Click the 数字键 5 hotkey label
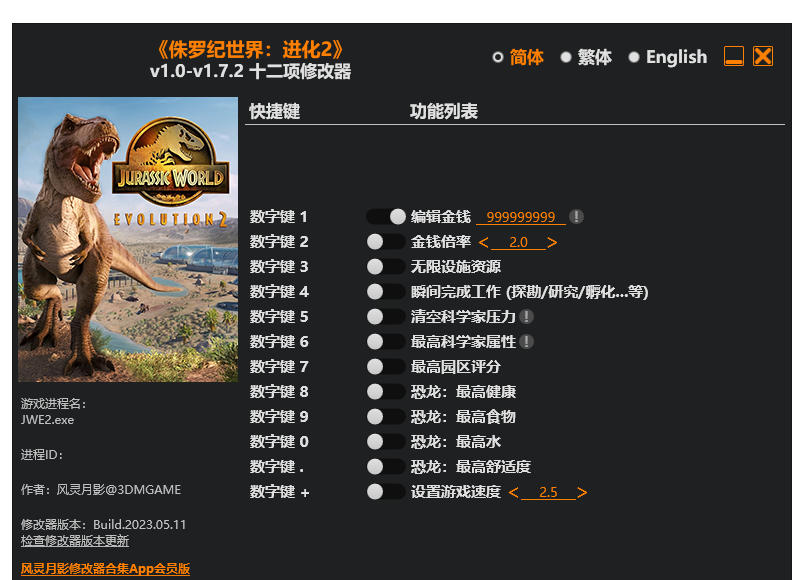Screen dimensions: 805x580 pyautogui.click(x=279, y=317)
